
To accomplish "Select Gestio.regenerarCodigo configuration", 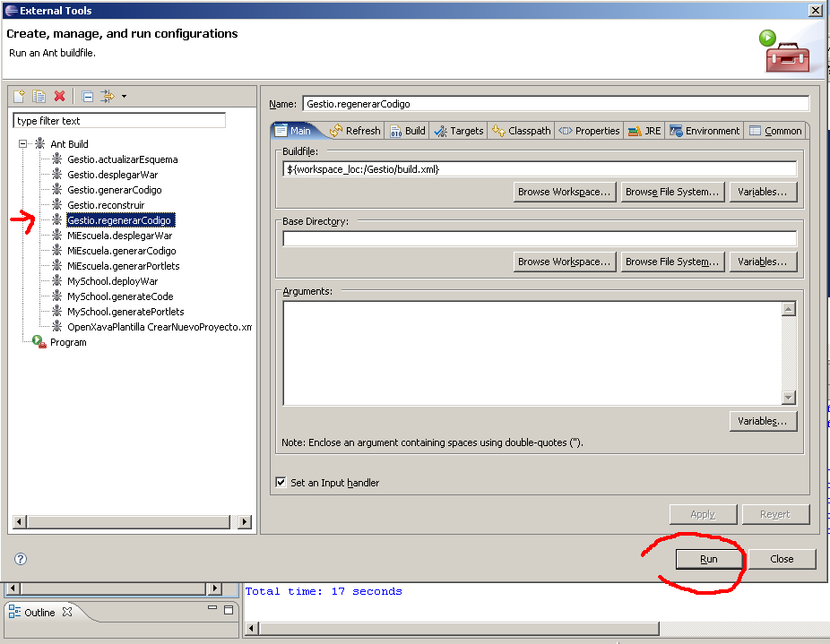I will (120, 220).
